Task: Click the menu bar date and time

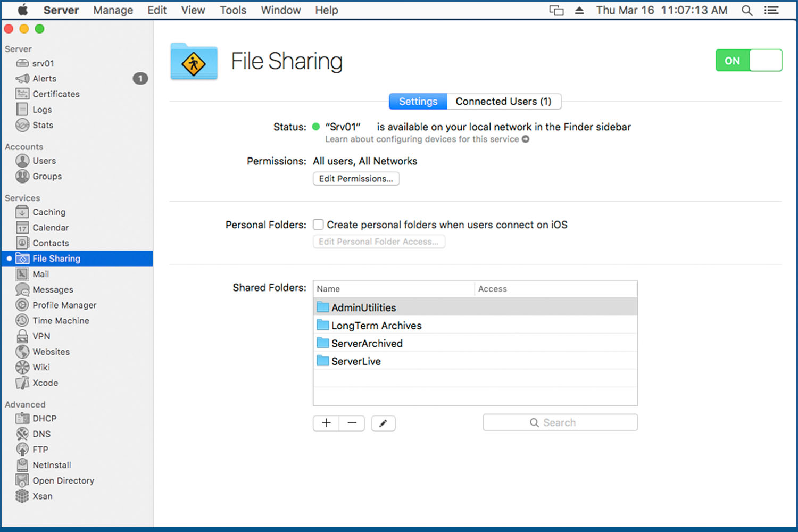Action: tap(661, 10)
